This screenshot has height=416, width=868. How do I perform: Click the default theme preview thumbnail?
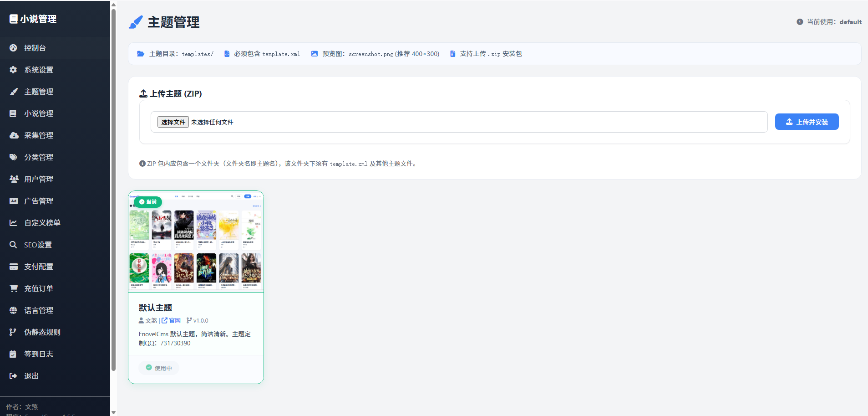point(196,242)
